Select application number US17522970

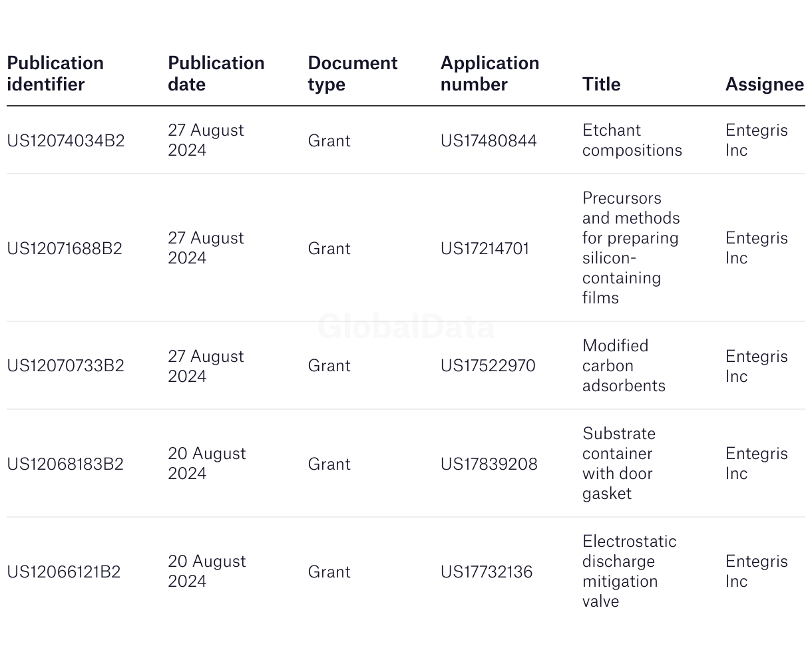(x=488, y=366)
